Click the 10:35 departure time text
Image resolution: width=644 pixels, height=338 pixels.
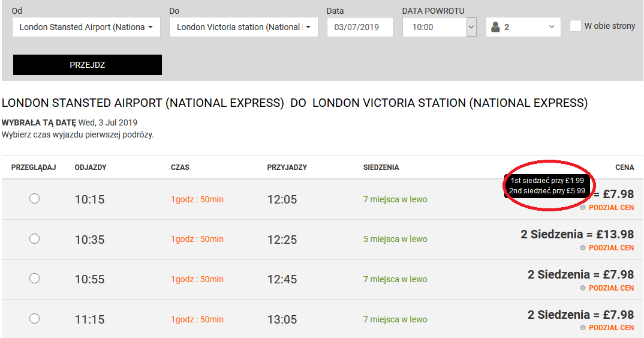click(89, 240)
